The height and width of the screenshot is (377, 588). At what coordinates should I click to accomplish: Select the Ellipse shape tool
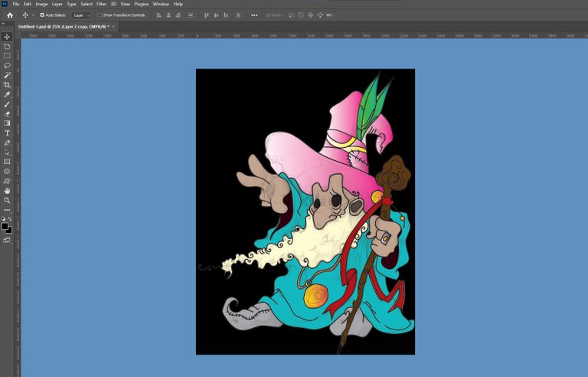(x=7, y=171)
